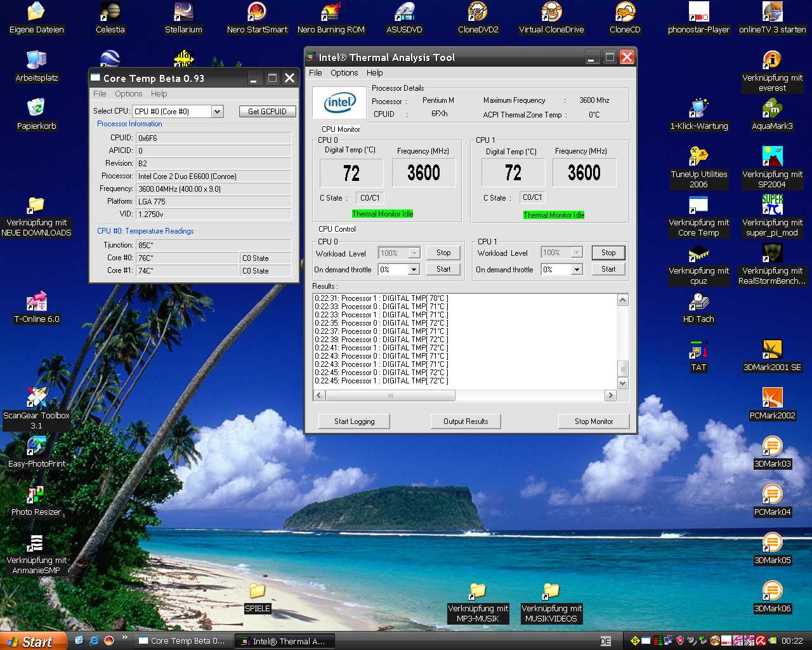Click Stop Monitor button
The height and width of the screenshot is (650, 812).
(x=594, y=421)
